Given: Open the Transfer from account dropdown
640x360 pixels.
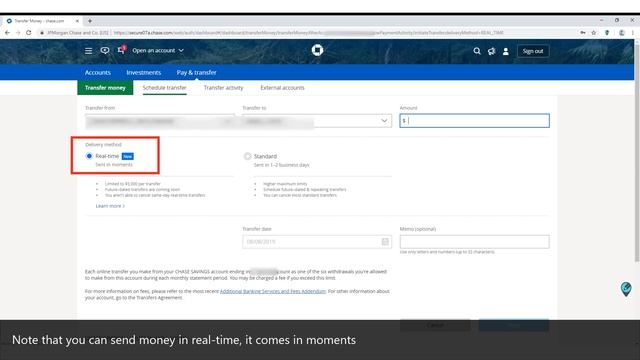Looking at the screenshot, I should pyautogui.click(x=160, y=121).
